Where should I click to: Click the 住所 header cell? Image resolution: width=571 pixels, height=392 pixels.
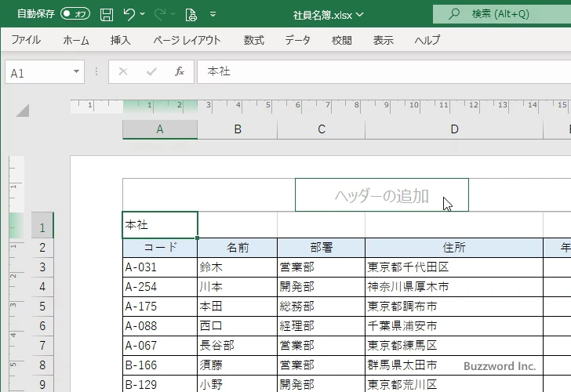(x=454, y=248)
